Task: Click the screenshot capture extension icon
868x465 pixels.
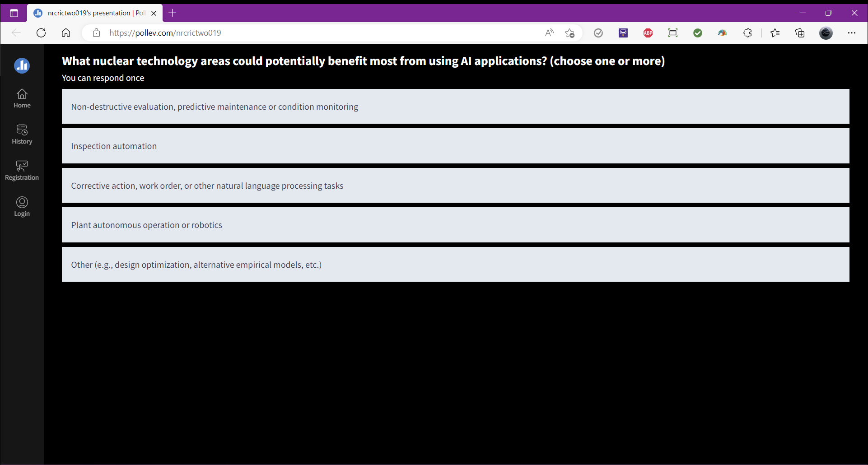Action: pyautogui.click(x=673, y=33)
